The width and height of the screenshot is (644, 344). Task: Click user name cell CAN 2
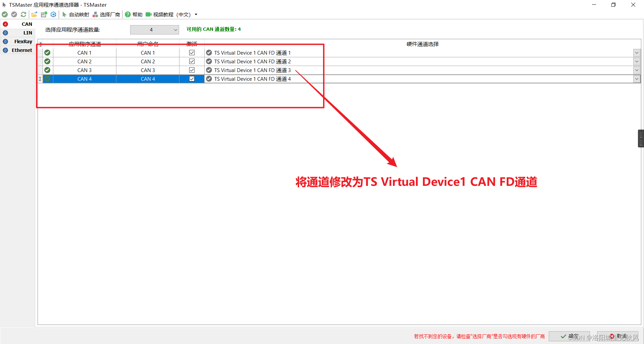[x=148, y=61]
